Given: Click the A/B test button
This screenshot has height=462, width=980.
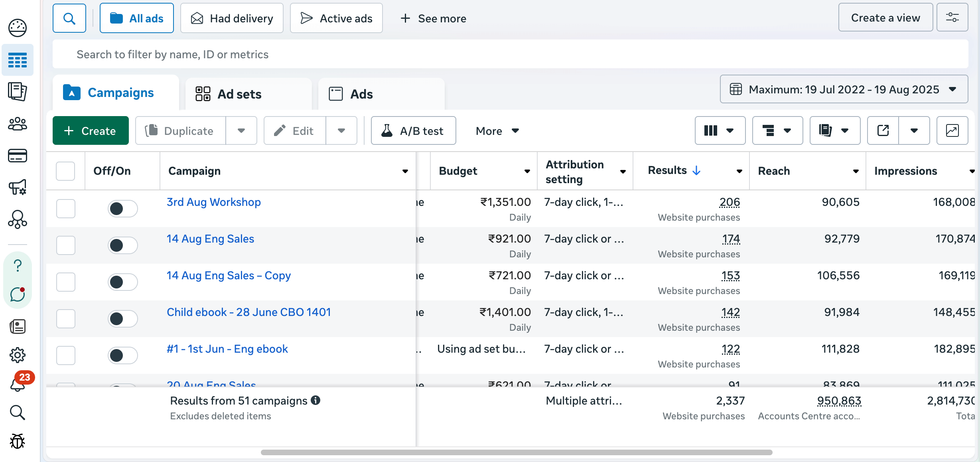Looking at the screenshot, I should pos(413,130).
